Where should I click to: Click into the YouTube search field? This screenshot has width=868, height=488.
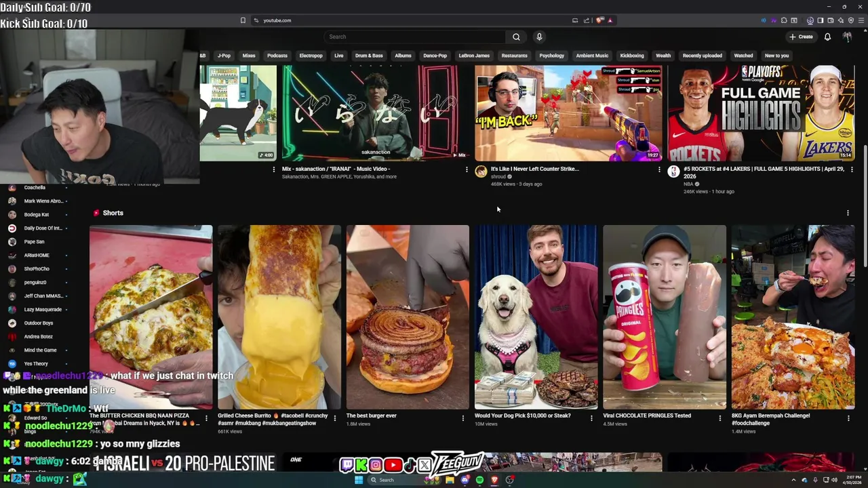pyautogui.click(x=415, y=37)
